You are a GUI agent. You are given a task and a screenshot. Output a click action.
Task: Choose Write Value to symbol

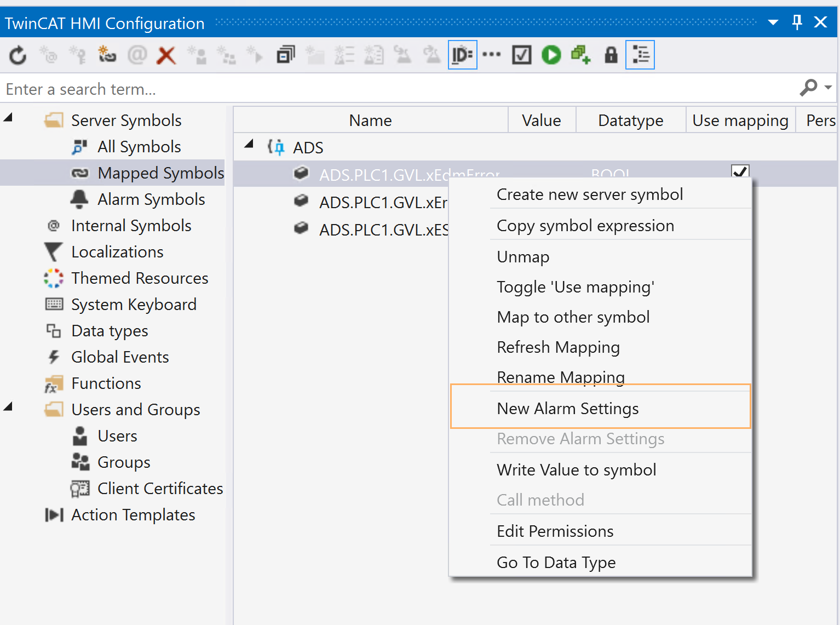coord(577,470)
